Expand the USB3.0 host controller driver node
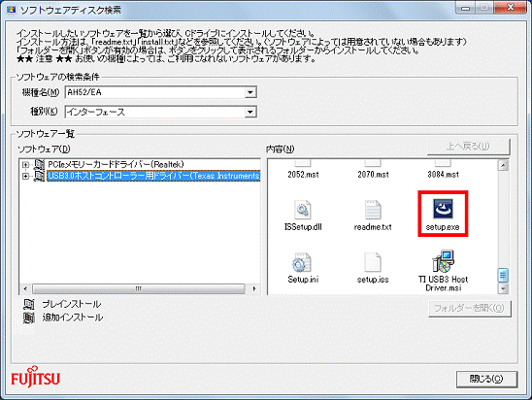 click(25, 176)
